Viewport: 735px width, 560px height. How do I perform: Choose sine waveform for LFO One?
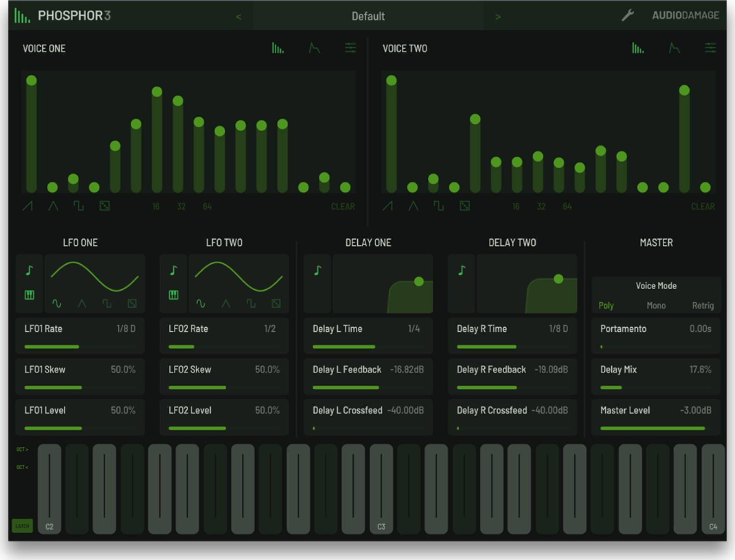click(x=57, y=304)
